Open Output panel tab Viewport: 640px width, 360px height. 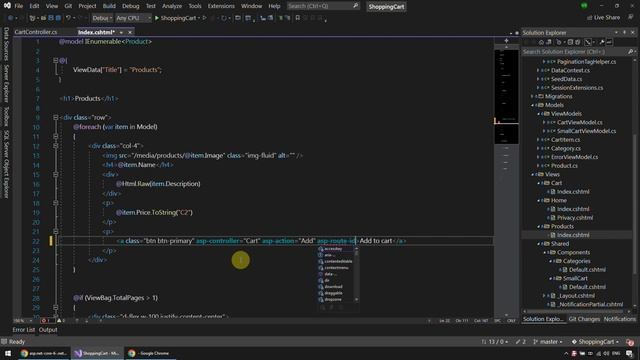tap(48, 330)
